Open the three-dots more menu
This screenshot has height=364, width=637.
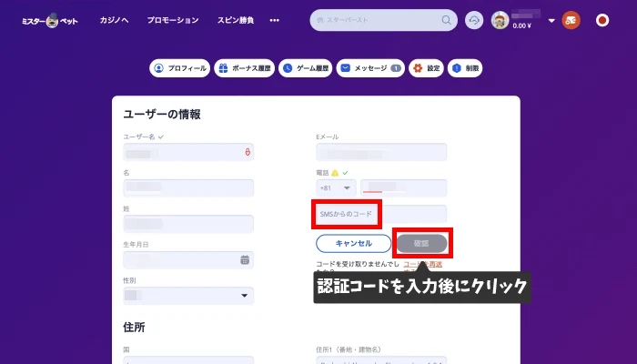pos(275,20)
